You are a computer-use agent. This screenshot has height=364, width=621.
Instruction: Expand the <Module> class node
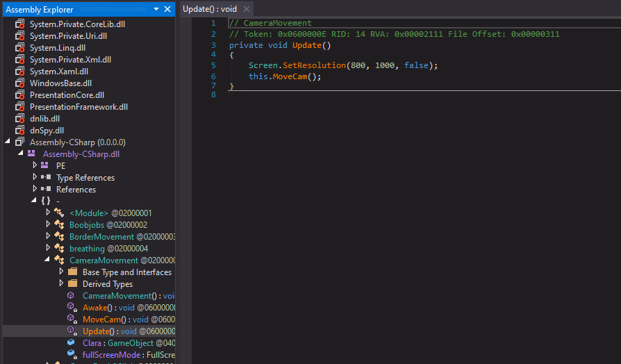[x=48, y=213]
